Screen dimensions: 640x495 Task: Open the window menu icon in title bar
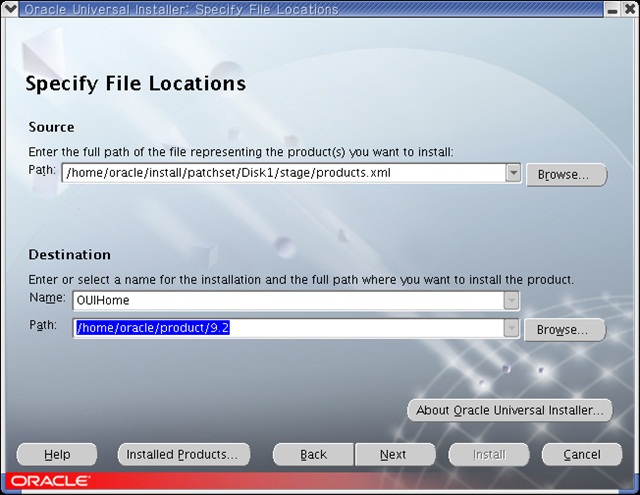[10, 9]
